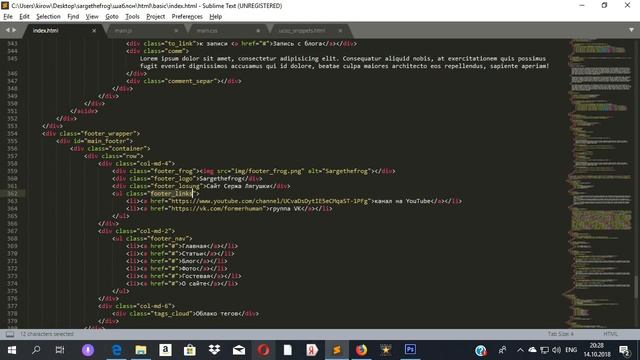Open the File menu
This screenshot has width=640, height=360.
pos(8,16)
